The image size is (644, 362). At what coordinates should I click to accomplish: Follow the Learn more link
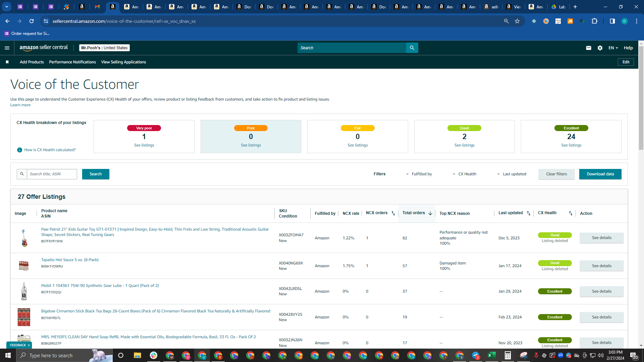pos(20,105)
